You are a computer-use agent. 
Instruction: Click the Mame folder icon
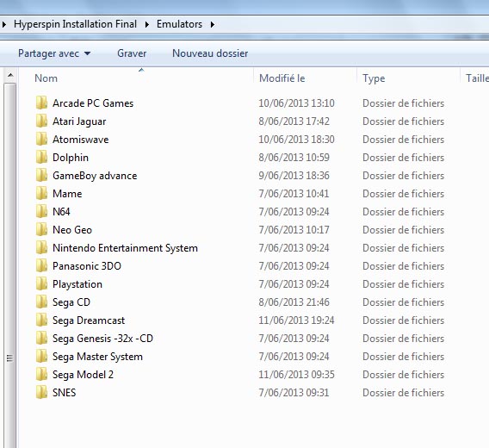coord(41,194)
